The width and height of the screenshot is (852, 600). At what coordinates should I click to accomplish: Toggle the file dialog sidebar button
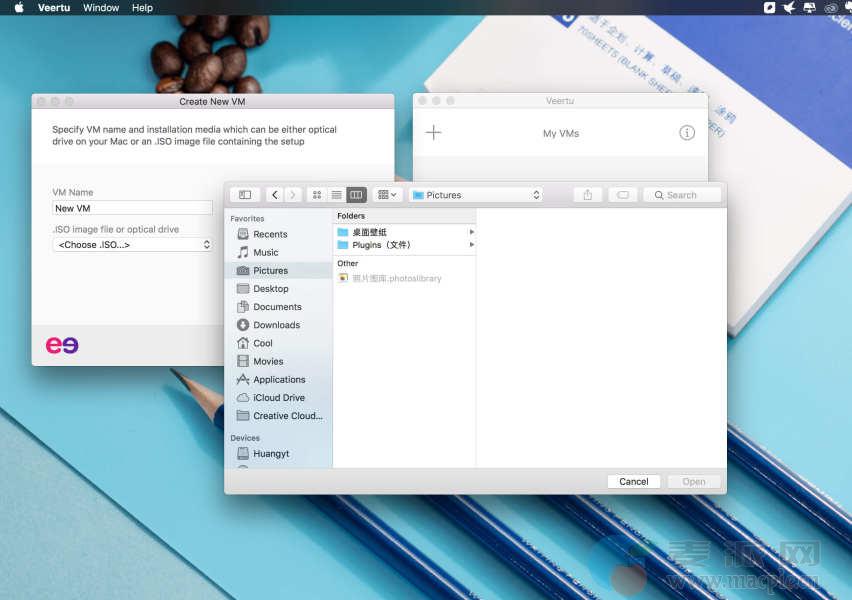point(245,195)
